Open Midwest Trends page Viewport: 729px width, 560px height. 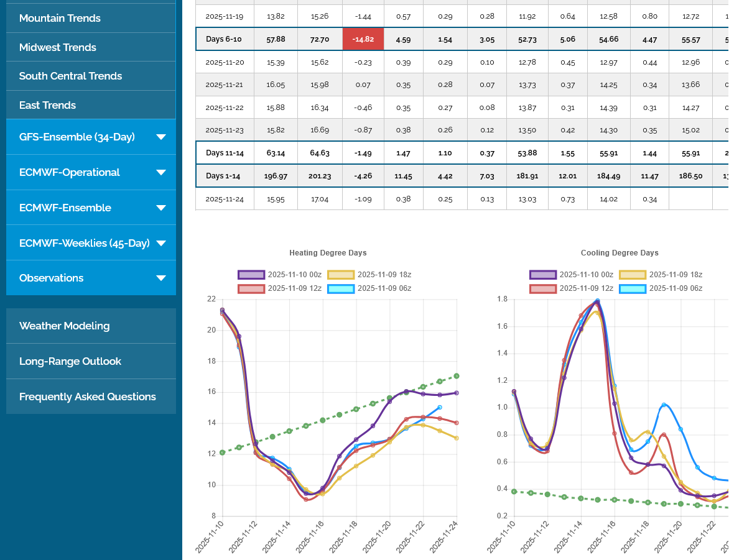tap(58, 47)
